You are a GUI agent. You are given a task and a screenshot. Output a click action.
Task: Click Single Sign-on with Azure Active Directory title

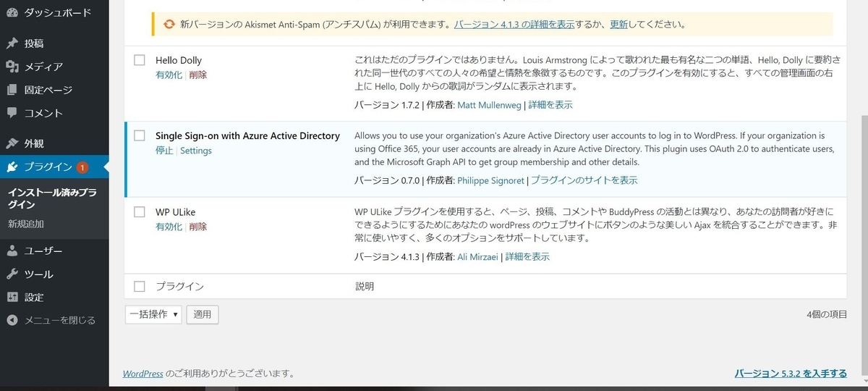(247, 136)
